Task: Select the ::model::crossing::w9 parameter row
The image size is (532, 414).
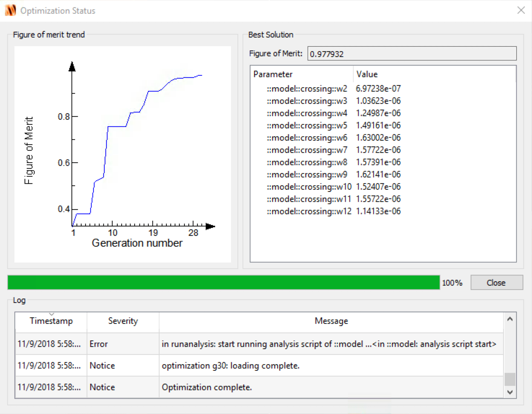Action: tap(307, 175)
